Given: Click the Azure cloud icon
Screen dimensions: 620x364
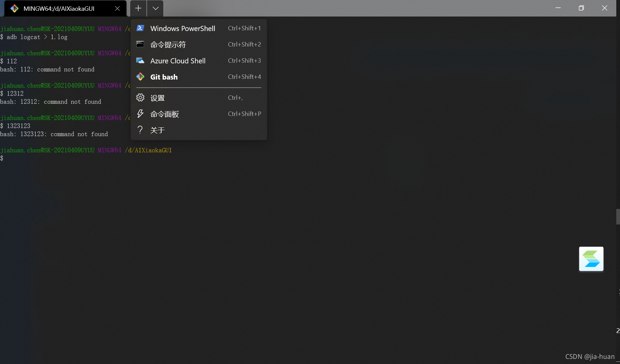Looking at the screenshot, I should [140, 60].
